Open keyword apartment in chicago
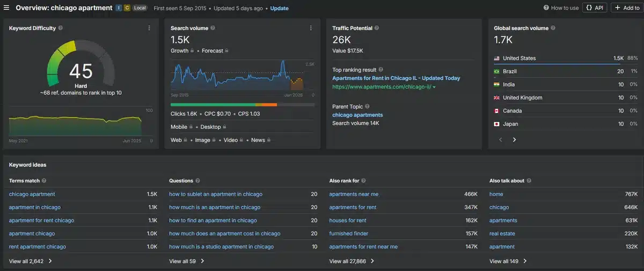The width and height of the screenshot is (644, 271). click(x=35, y=207)
